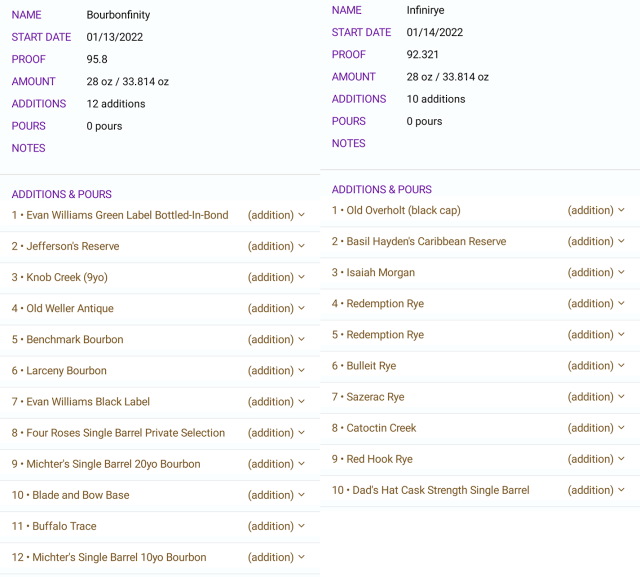Viewport: 640px width, 577px height.
Task: Expand the Larceny Bourbon row chevron
Action: (x=301, y=371)
